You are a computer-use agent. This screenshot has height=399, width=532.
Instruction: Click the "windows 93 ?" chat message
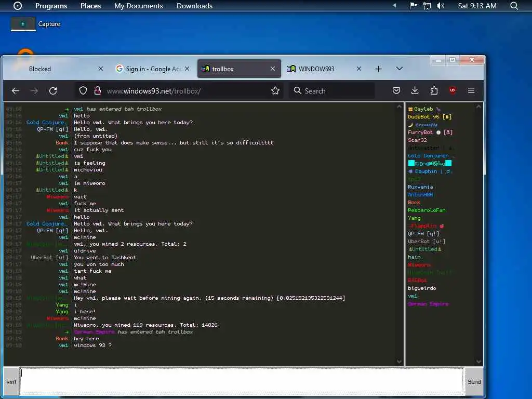click(x=92, y=345)
